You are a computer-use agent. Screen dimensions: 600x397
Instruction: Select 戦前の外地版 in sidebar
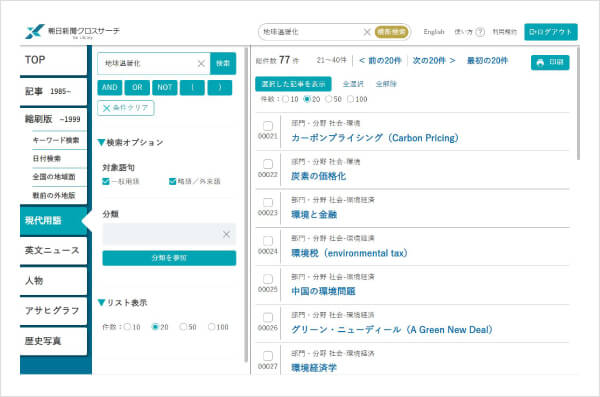pyautogui.click(x=54, y=196)
